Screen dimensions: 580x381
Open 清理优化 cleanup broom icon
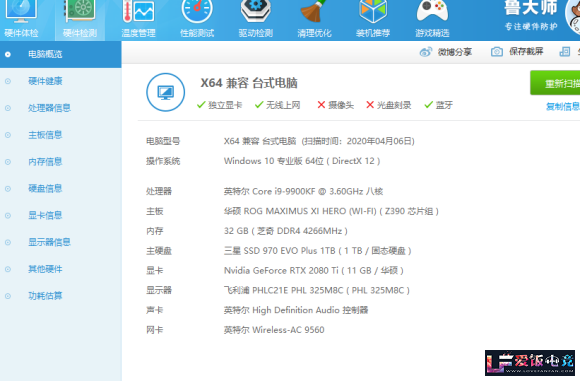click(314, 11)
